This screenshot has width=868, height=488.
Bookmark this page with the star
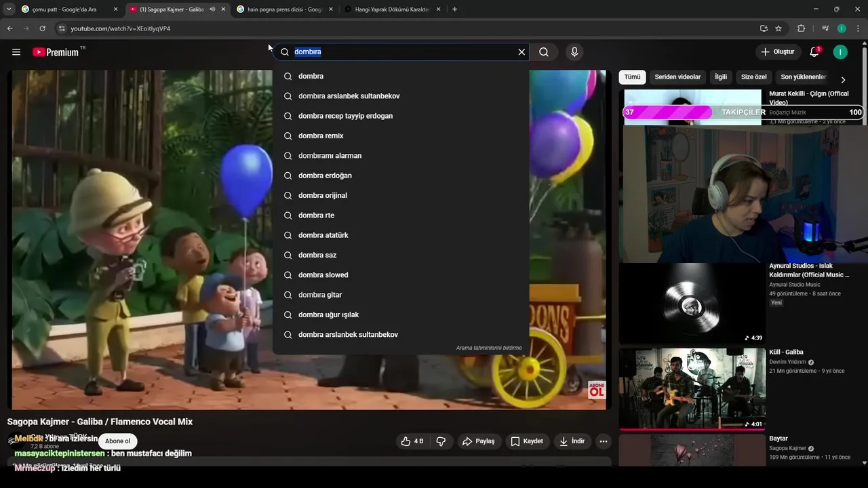pyautogui.click(x=778, y=28)
